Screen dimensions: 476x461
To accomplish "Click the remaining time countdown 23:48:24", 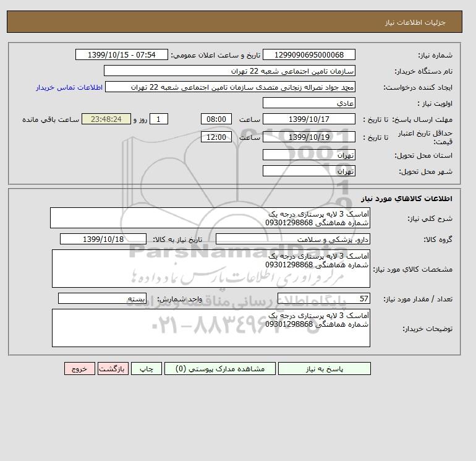I will tap(106, 119).
